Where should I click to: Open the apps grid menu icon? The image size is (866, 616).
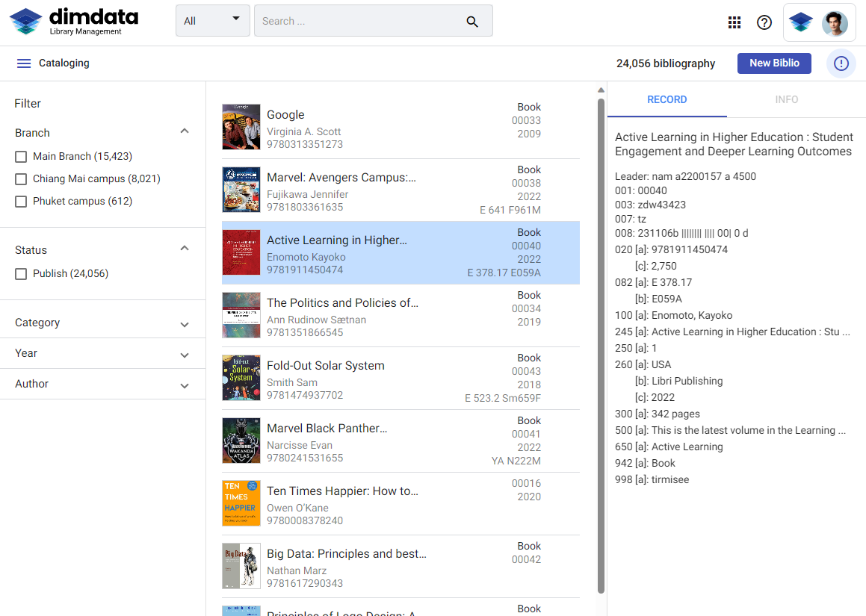pos(734,22)
